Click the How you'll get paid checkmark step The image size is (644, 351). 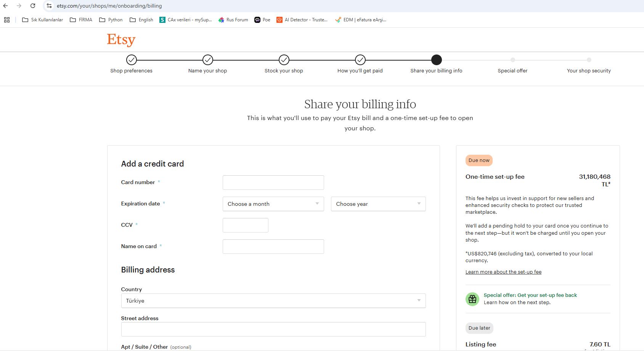[360, 60]
